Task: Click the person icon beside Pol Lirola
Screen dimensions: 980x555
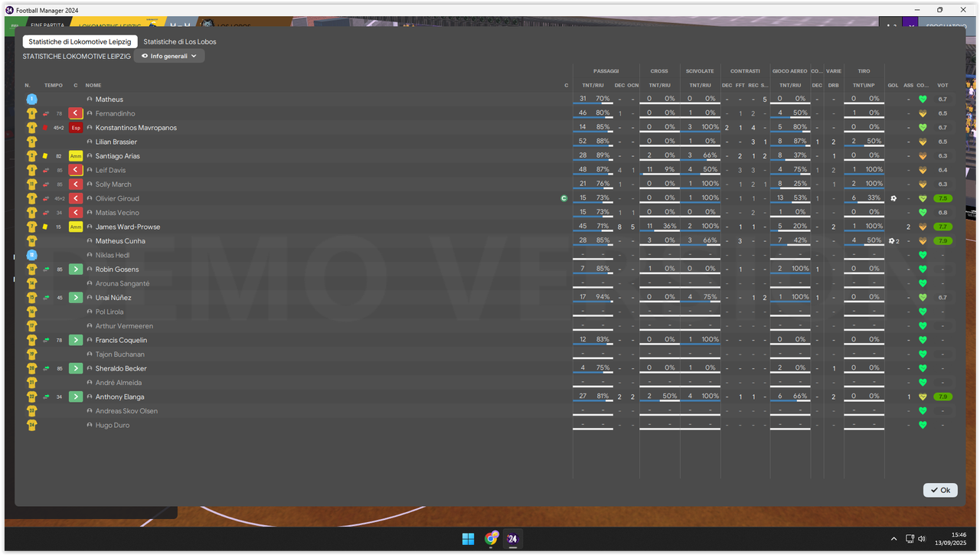Action: 90,312
